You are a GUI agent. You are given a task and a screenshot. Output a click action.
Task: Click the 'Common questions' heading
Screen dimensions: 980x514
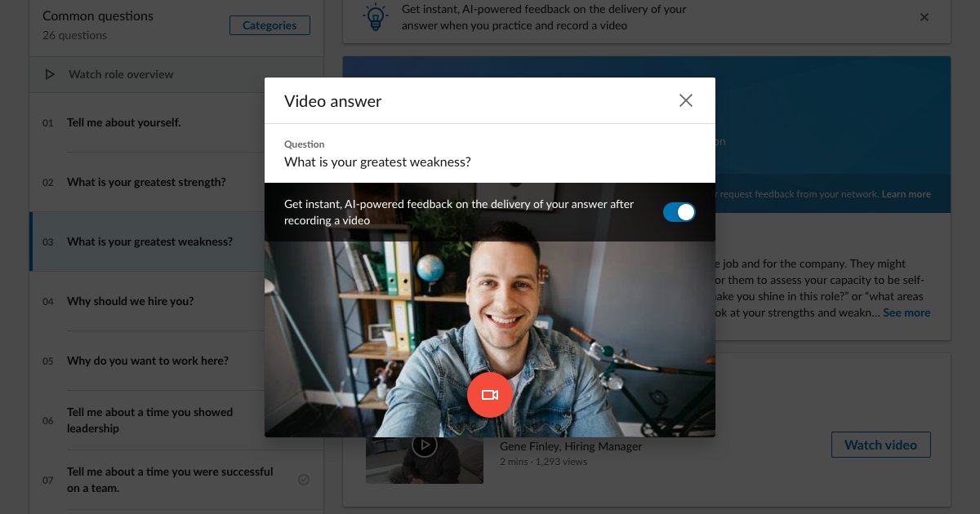point(98,16)
